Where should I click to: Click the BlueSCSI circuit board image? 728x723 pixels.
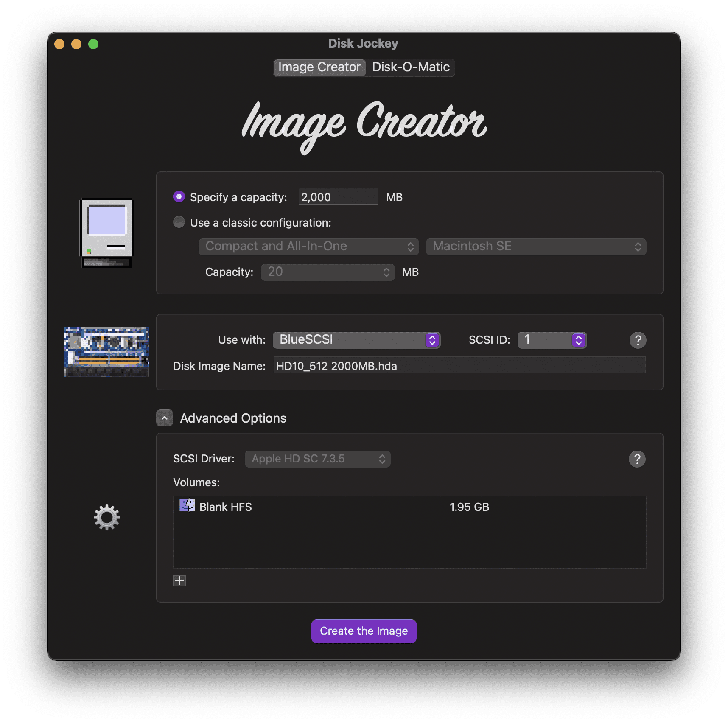(x=106, y=352)
